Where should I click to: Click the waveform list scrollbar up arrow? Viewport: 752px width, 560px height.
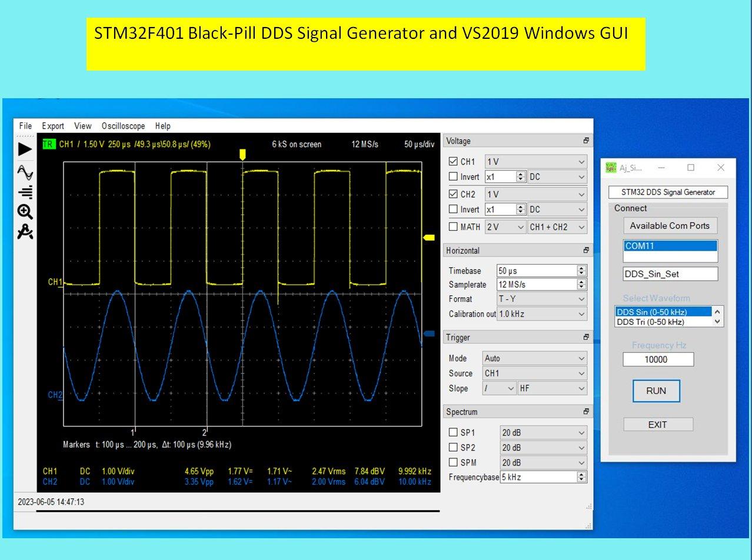pos(717,312)
